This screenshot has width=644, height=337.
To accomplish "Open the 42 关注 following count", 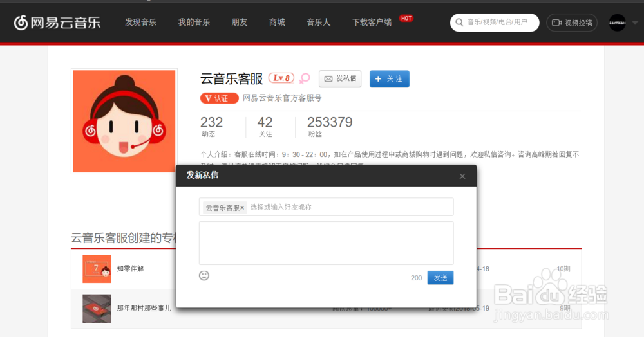I will coord(265,127).
